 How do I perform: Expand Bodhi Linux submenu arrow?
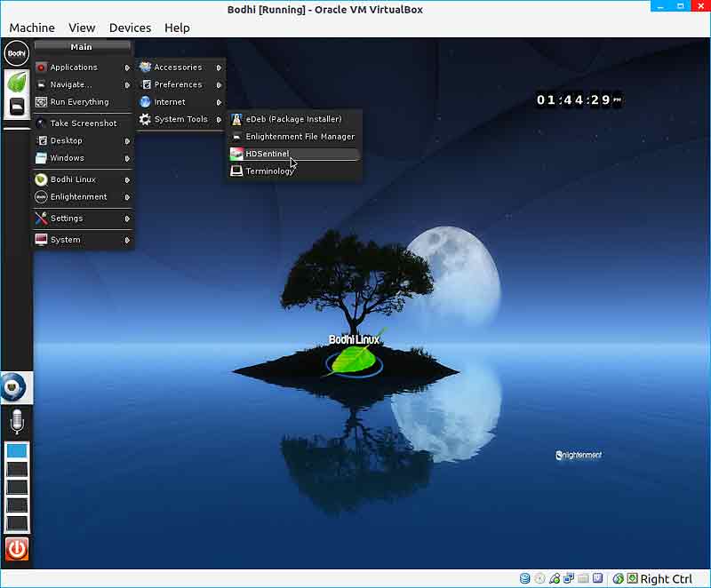coord(127,180)
